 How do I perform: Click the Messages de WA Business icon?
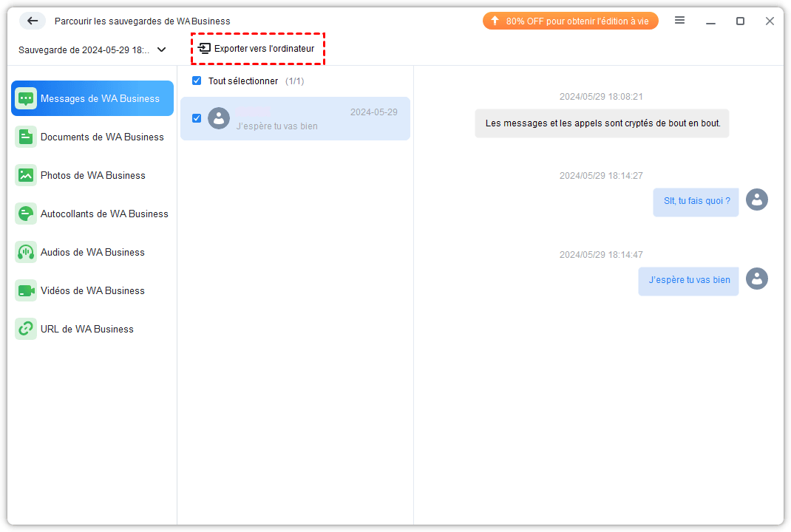click(x=26, y=98)
